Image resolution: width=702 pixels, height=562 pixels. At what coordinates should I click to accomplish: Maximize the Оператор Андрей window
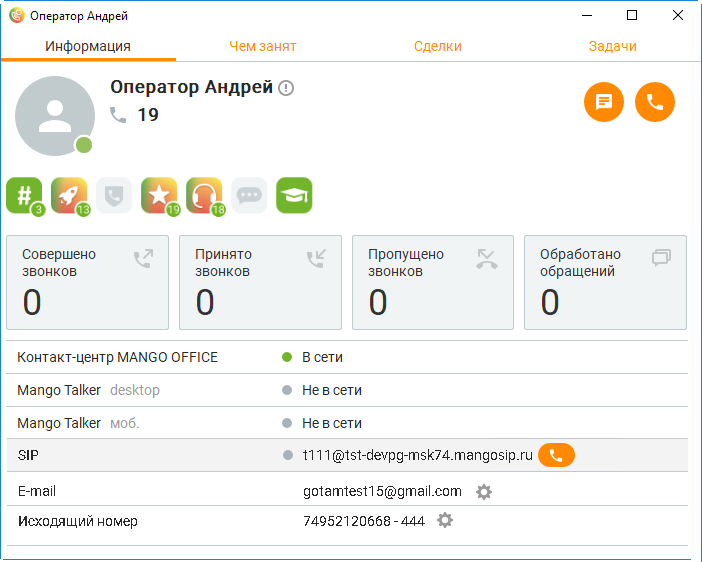(x=632, y=15)
